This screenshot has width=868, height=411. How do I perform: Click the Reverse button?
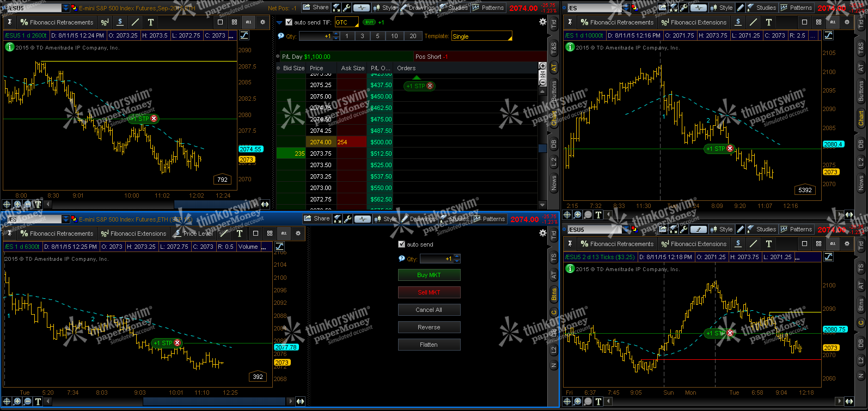(429, 327)
